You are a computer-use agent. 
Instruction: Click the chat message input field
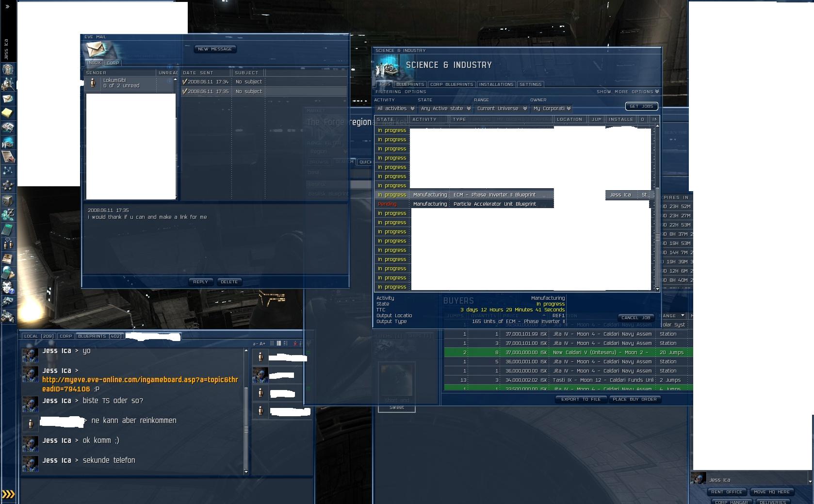(x=166, y=491)
